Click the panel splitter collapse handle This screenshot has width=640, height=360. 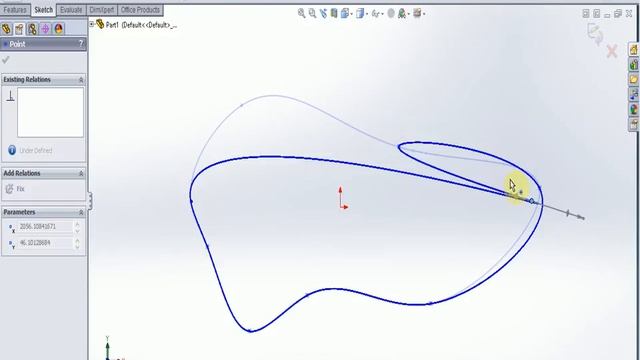[x=90, y=201]
